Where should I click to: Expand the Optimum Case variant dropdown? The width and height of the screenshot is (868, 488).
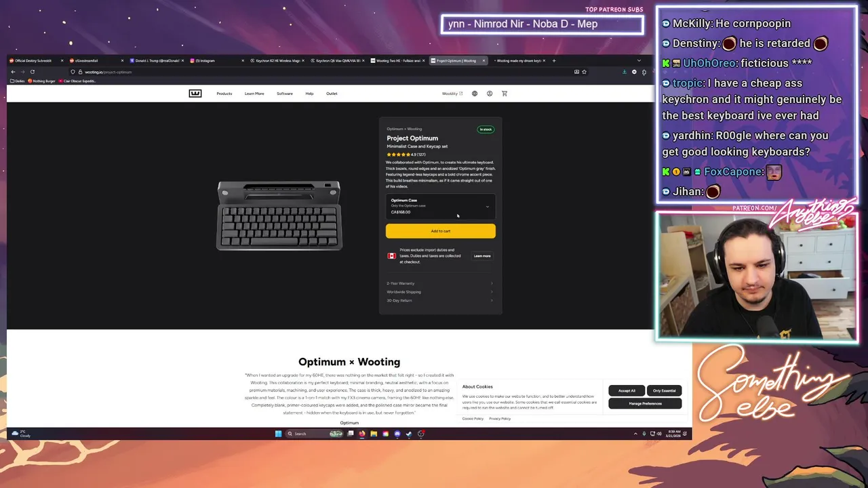[441, 206]
